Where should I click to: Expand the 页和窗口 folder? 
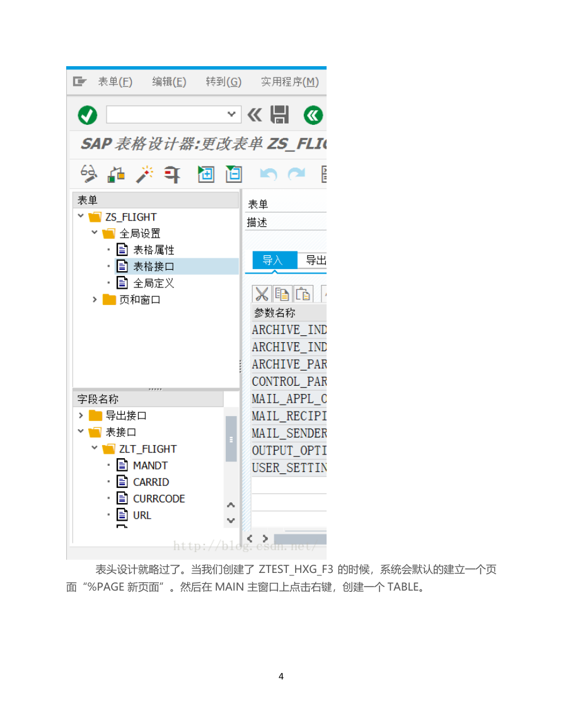95,299
